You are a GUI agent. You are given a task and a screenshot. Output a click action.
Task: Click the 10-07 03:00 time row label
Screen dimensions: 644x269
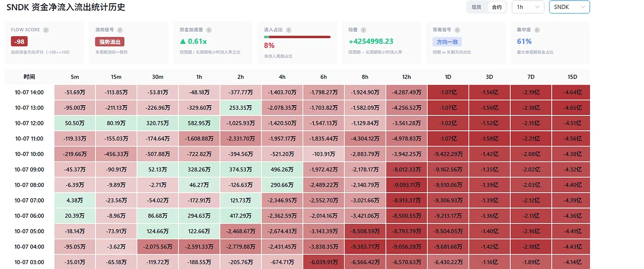(x=29, y=262)
